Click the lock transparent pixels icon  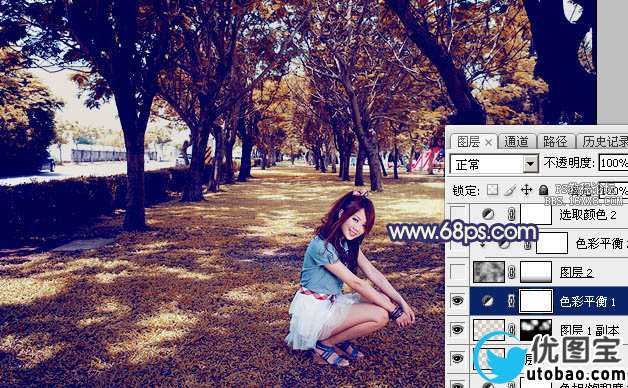(x=493, y=190)
